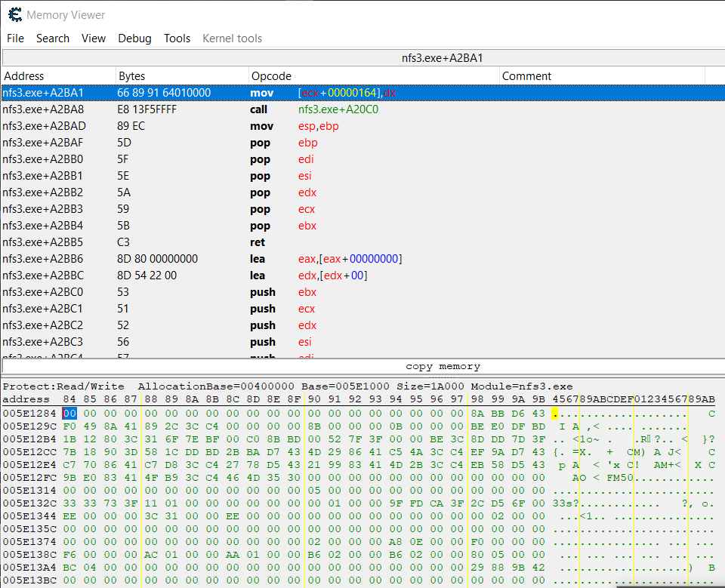Open the File menu
This screenshot has height=588, width=725.
[x=15, y=38]
